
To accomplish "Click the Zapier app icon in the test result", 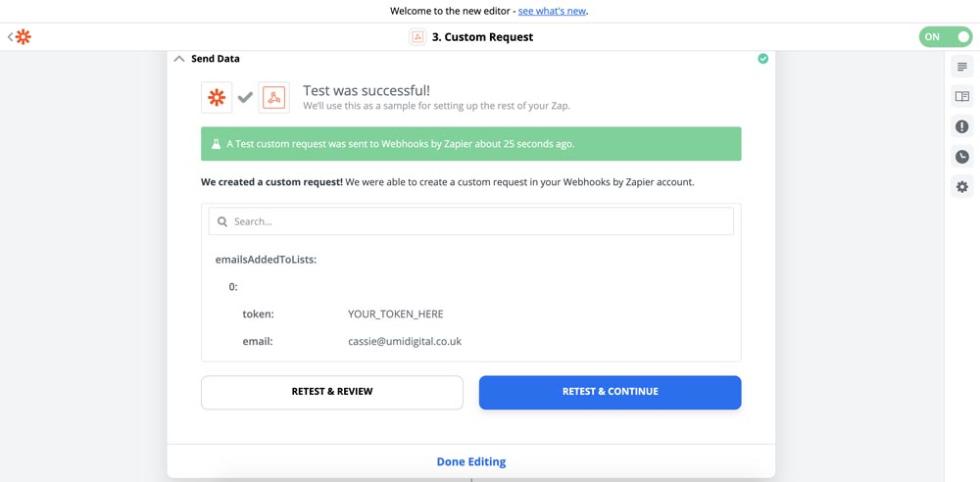I will point(217,97).
